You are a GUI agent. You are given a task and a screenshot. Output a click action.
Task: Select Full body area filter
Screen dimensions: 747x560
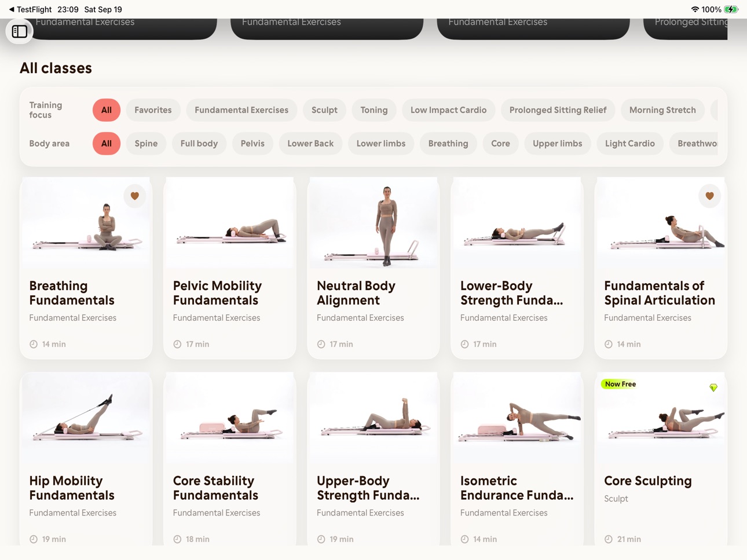click(x=199, y=144)
